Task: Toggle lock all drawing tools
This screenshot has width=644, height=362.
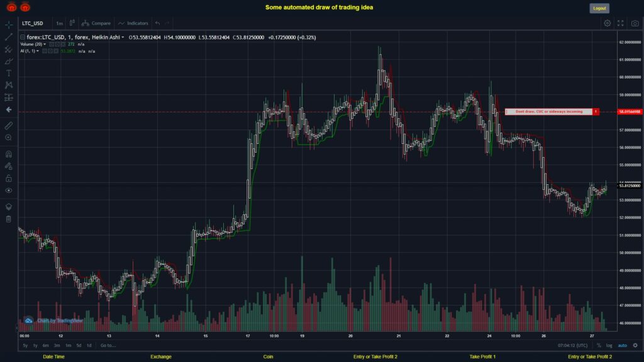Action: (9, 178)
